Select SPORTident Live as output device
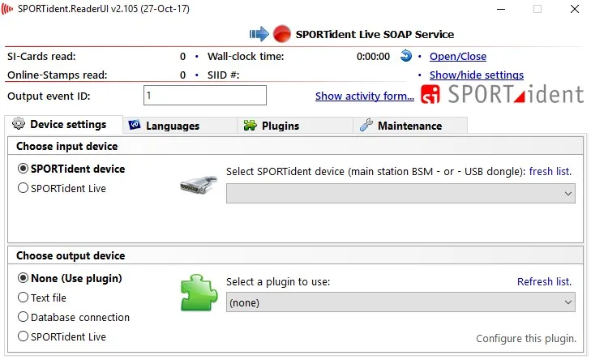This screenshot has height=364, width=591. coord(62,336)
